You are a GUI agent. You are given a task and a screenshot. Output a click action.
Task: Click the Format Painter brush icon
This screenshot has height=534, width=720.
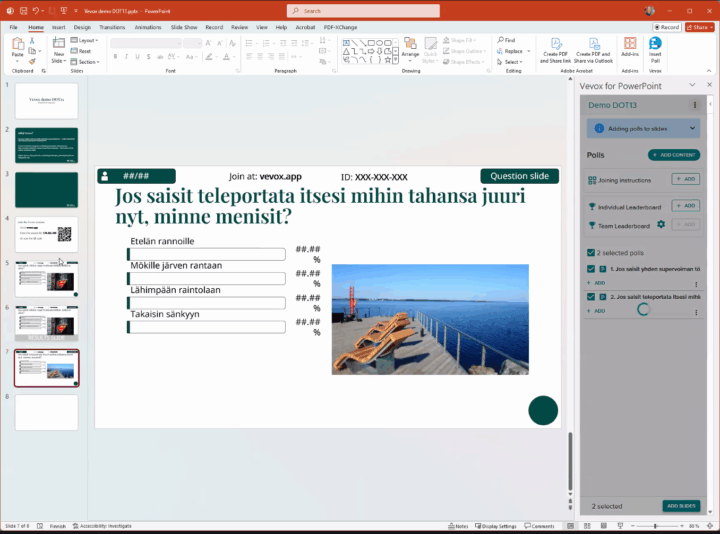coord(32,61)
